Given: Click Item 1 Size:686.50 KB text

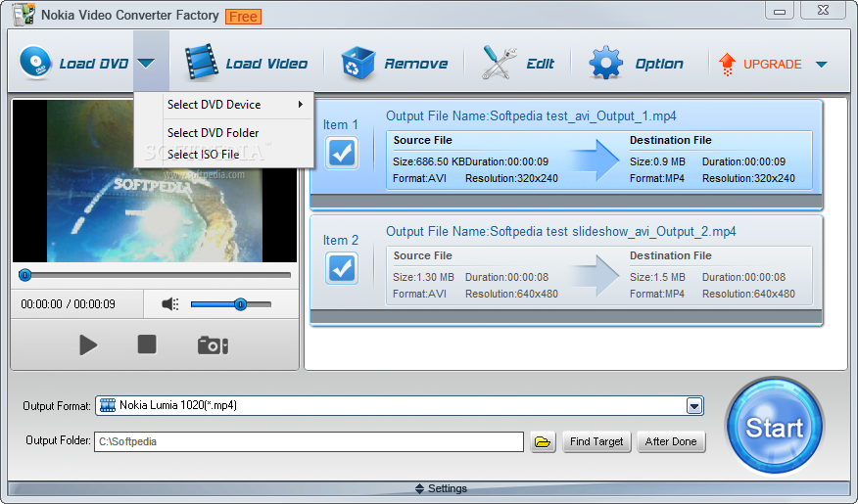Looking at the screenshot, I should click(428, 161).
